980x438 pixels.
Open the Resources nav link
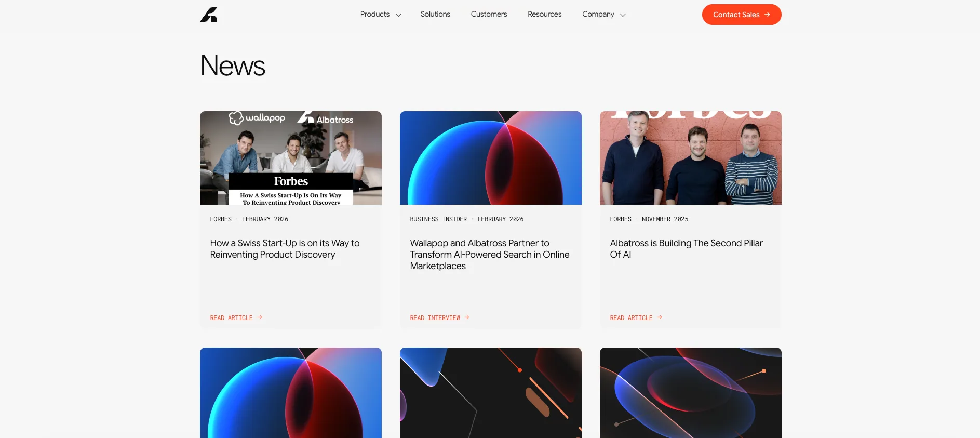pos(544,15)
